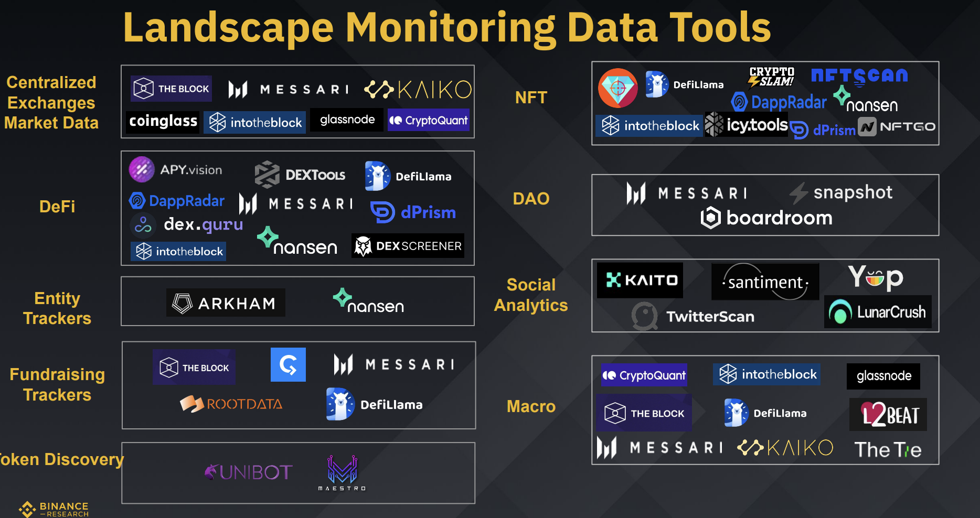The image size is (980, 518).
Task: Click the Centralized Exchanges Market Data label
Action: (x=51, y=103)
